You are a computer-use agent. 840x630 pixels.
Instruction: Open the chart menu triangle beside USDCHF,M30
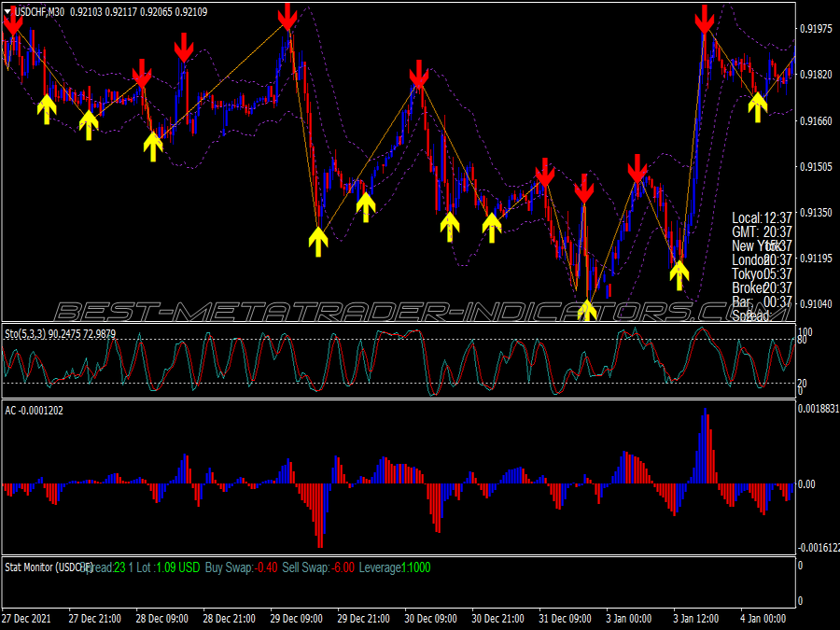(7, 11)
